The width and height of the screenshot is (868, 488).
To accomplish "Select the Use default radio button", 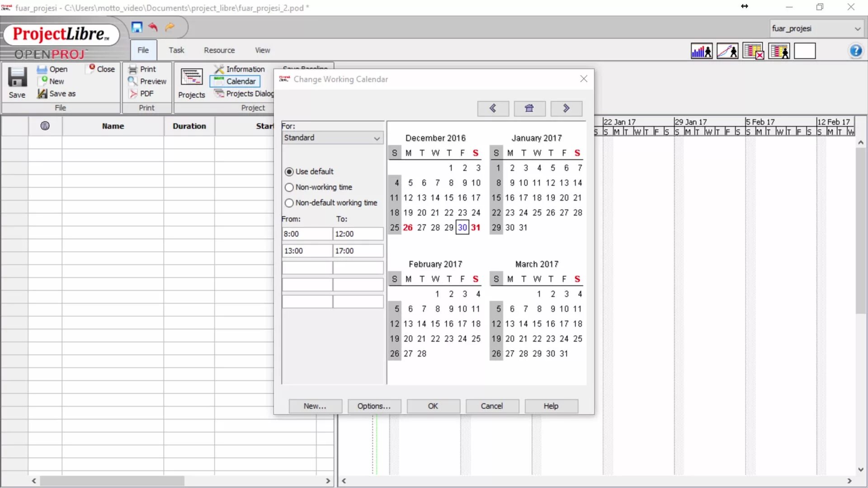I will click(x=289, y=172).
